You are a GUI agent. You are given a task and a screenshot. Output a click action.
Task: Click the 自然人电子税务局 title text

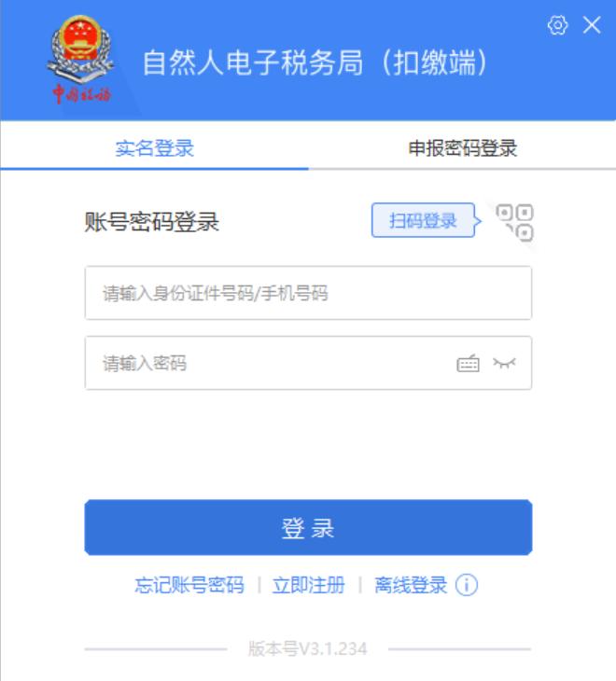[253, 63]
